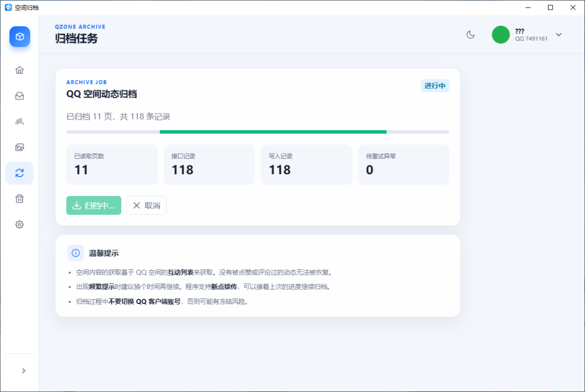This screenshot has width=585, height=392.
Task: Click the tip about 不要切换 QQ 客户端账号
Action: [x=163, y=301]
